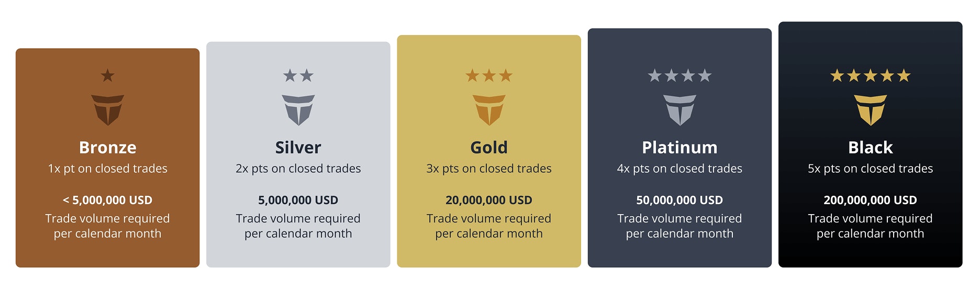The width and height of the screenshot is (980, 291).
Task: Click the two stars above Silver
Action: tap(298, 76)
